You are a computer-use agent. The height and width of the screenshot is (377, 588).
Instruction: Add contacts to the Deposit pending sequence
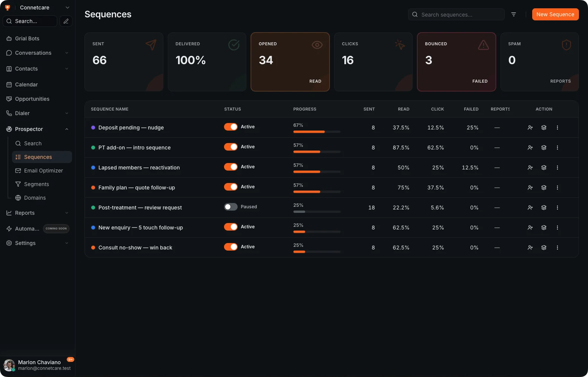click(x=530, y=128)
